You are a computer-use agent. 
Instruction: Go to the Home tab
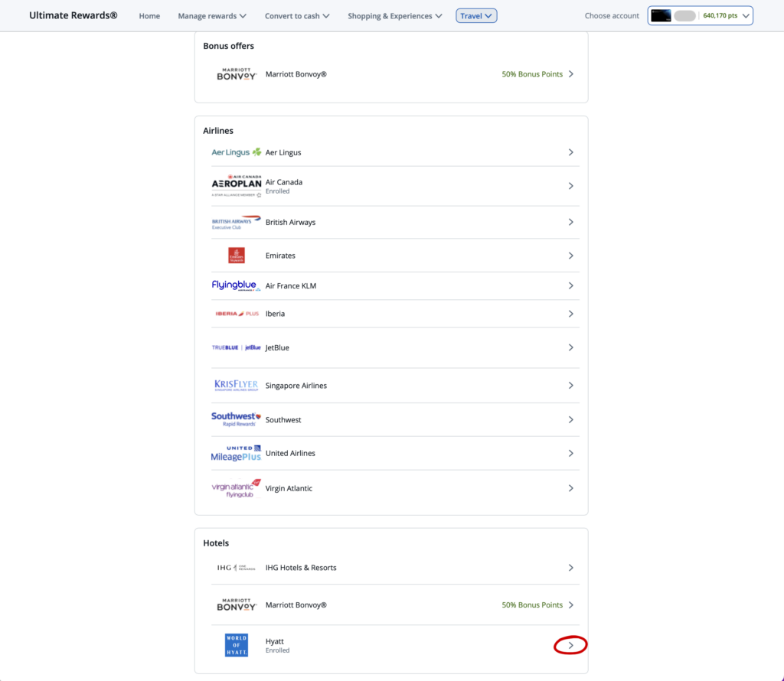pyautogui.click(x=149, y=16)
